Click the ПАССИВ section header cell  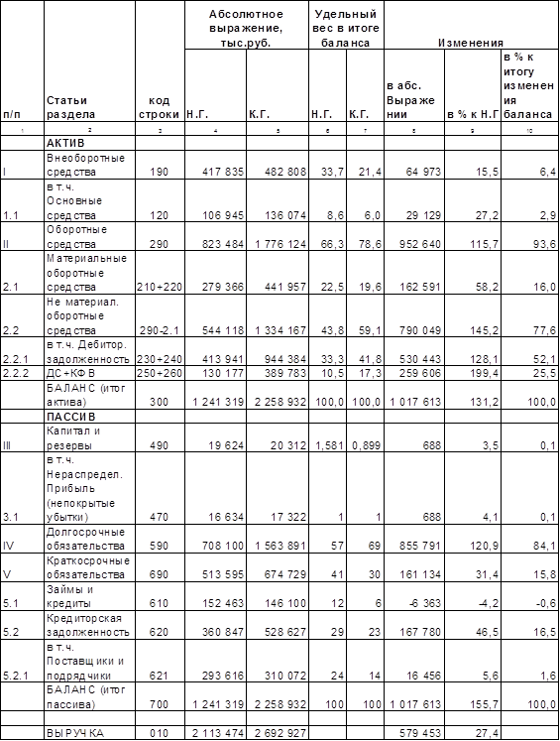click(90, 417)
